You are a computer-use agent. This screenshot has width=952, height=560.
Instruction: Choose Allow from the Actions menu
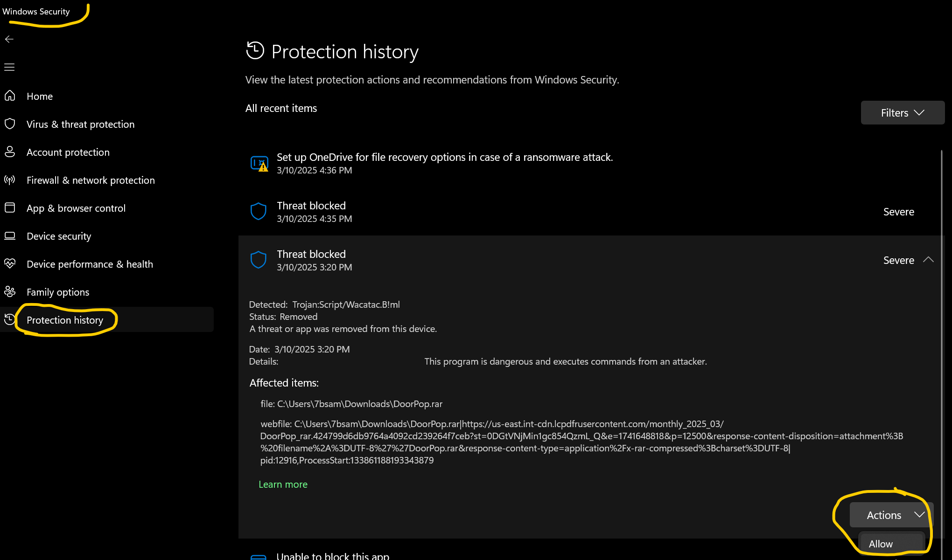tap(881, 544)
